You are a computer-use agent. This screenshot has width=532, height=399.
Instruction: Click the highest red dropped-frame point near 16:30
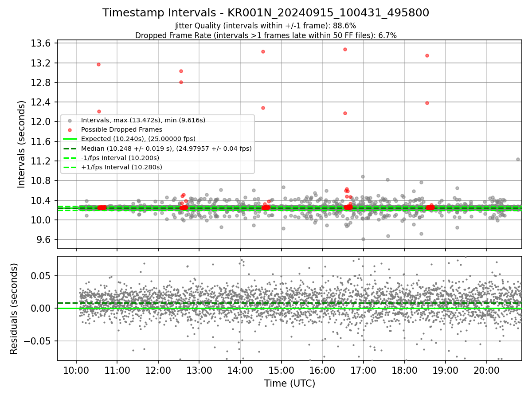[x=345, y=49]
